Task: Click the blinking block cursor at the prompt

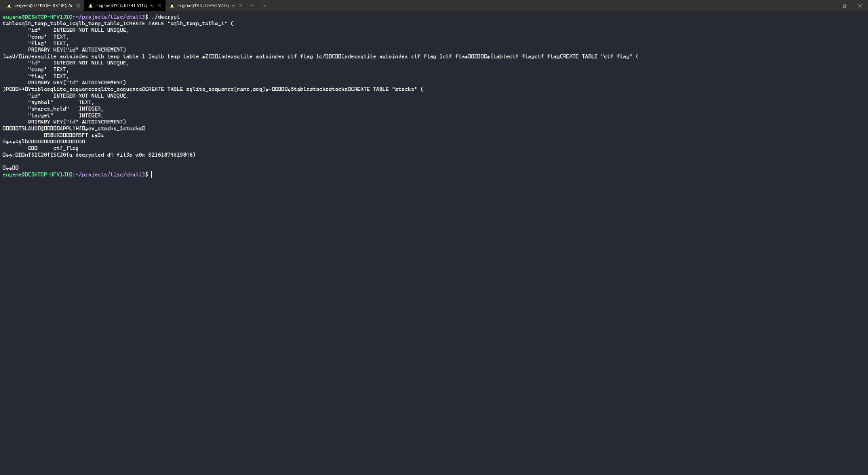Action: 151,174
